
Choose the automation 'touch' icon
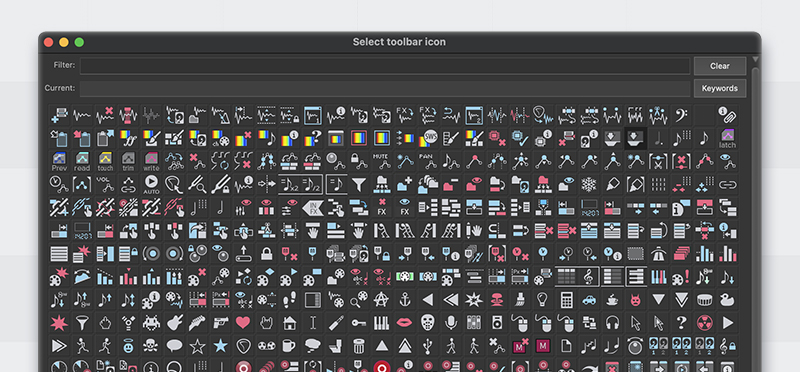[105, 161]
